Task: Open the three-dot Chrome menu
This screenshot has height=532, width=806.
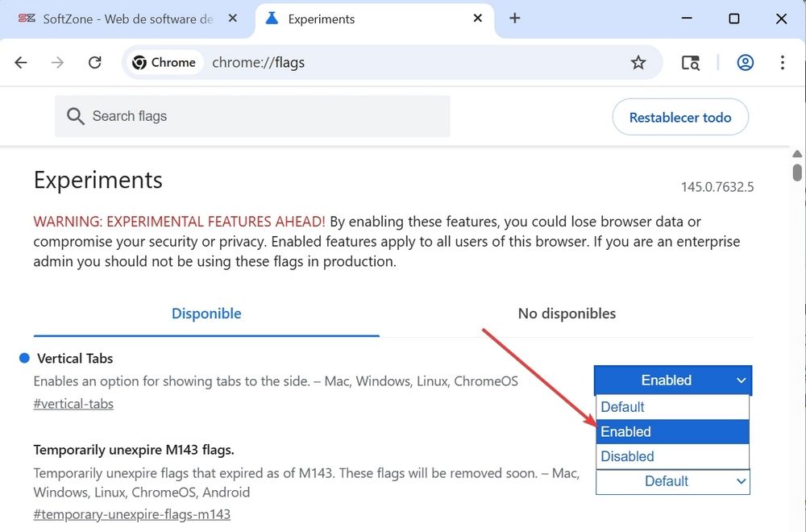Action: (x=783, y=62)
